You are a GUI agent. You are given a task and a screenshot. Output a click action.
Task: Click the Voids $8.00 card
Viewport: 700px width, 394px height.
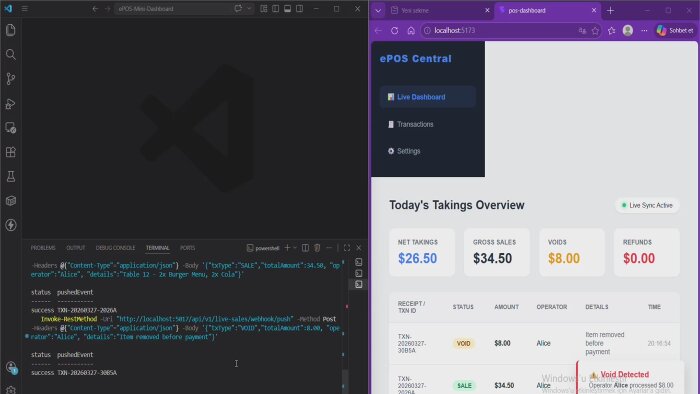572,252
